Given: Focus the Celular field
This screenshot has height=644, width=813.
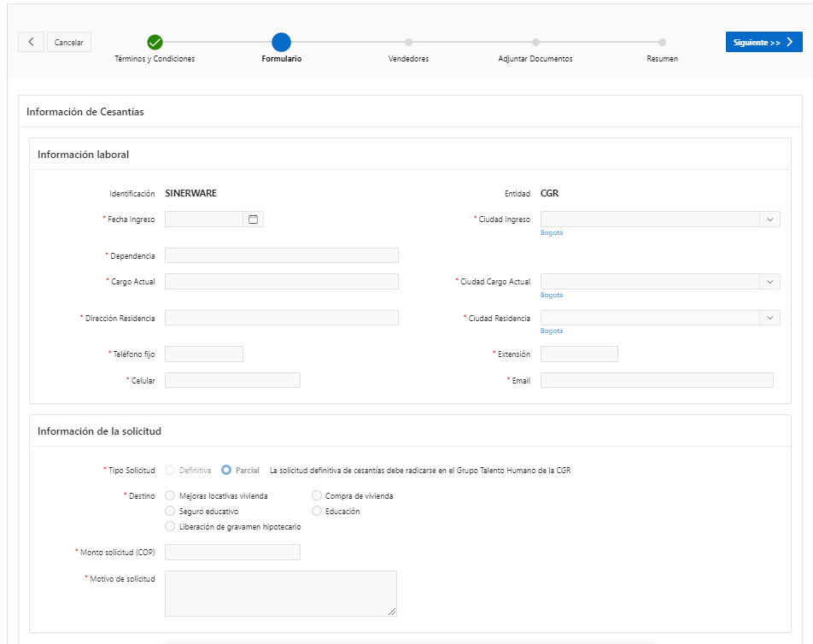Looking at the screenshot, I should [x=232, y=380].
